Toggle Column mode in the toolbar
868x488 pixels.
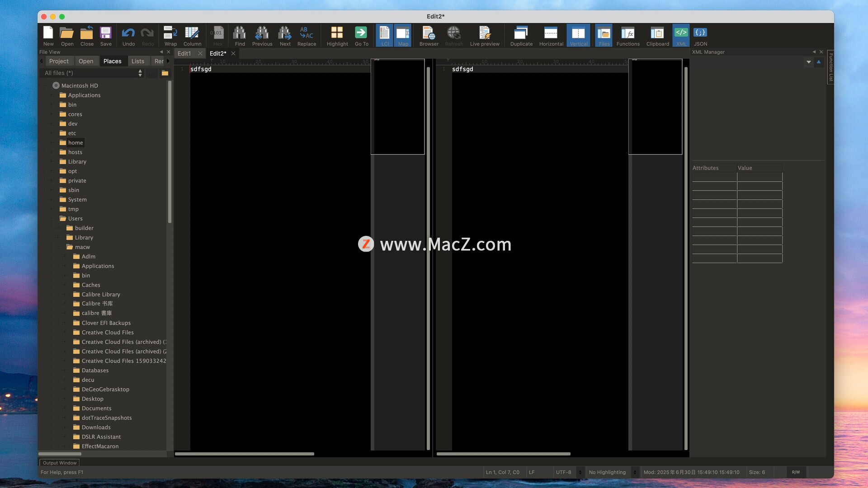tap(192, 36)
